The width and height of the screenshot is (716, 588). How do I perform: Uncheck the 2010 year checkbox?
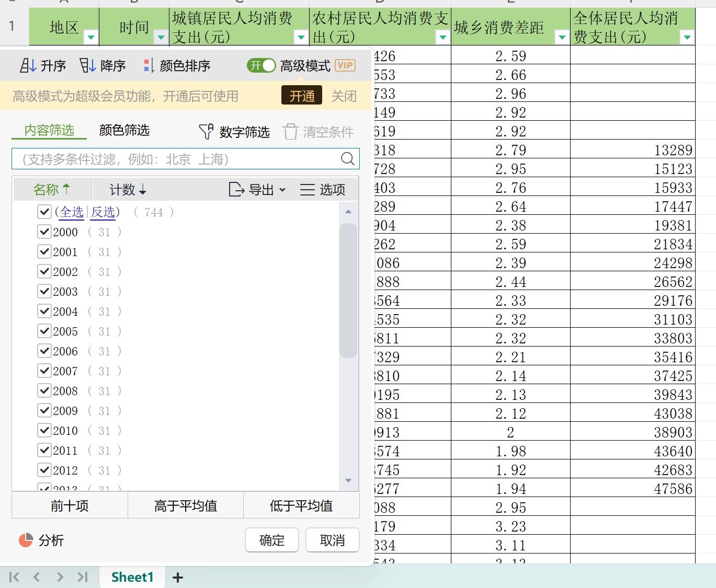point(44,431)
